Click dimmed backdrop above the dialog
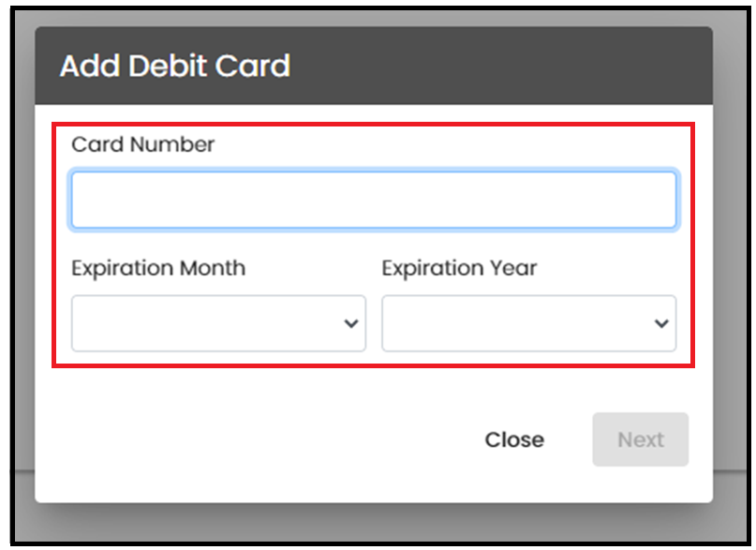This screenshot has width=756, height=550. [374, 18]
